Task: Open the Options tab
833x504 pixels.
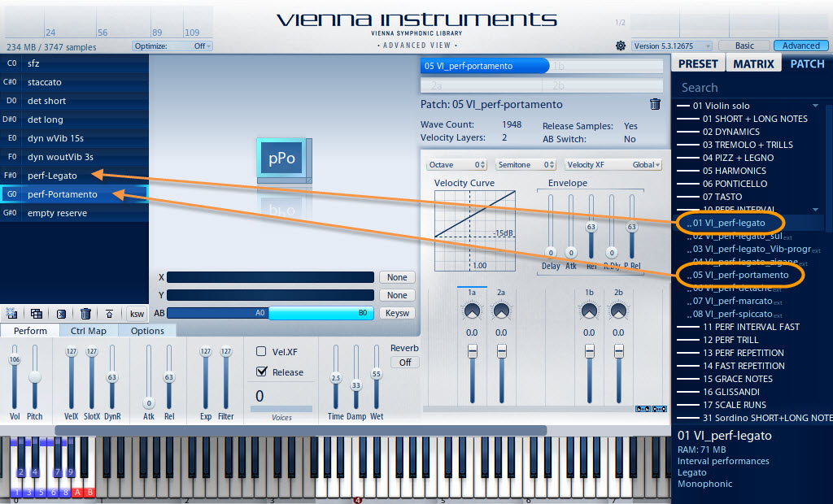Action: [x=147, y=331]
